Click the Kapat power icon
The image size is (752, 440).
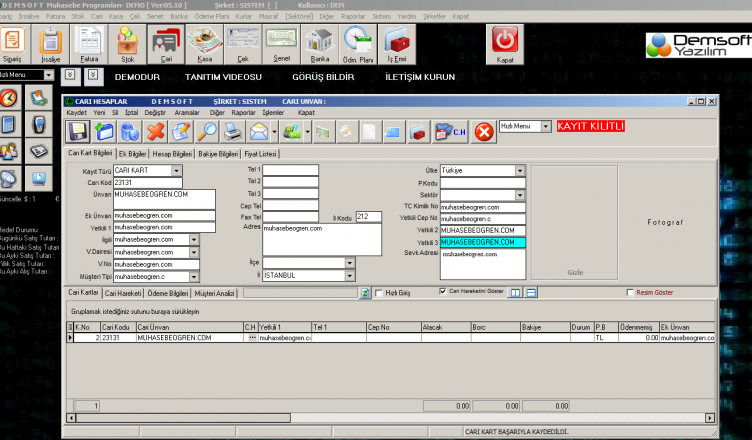pos(505,45)
